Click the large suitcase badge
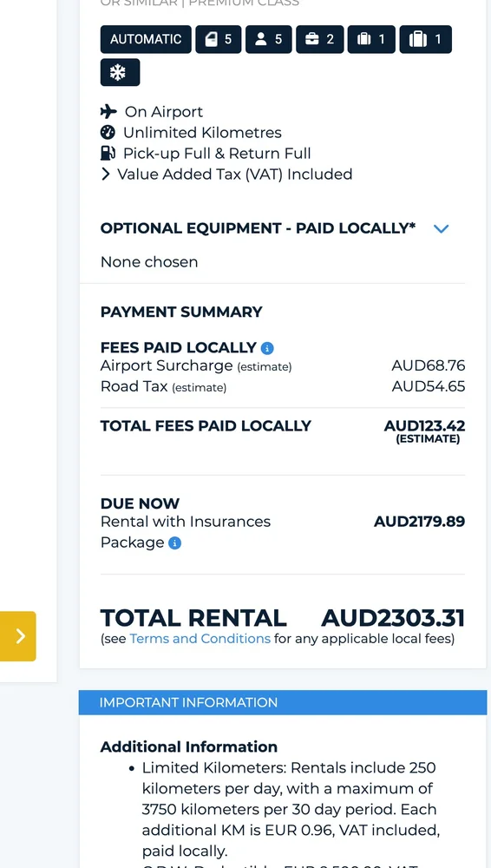The image size is (491, 868). pyautogui.click(x=425, y=39)
